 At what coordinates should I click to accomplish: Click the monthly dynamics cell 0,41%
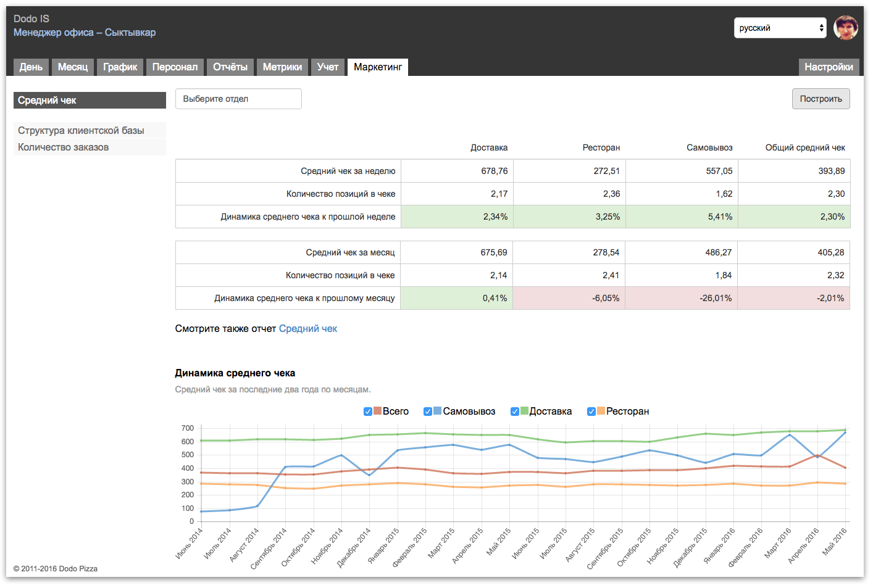(x=457, y=298)
